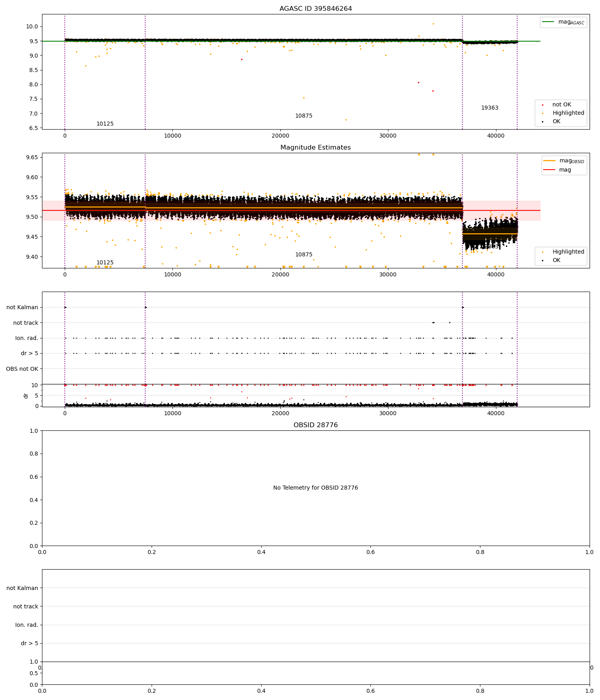
Task: Click the '10875' annotation in the top plot
Action: [304, 116]
